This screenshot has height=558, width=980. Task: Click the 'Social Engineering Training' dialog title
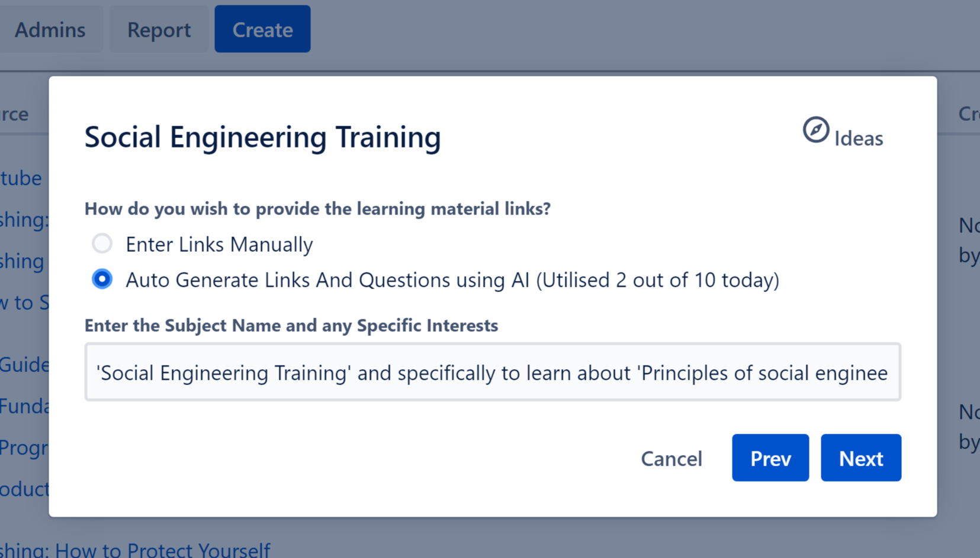[x=262, y=137]
